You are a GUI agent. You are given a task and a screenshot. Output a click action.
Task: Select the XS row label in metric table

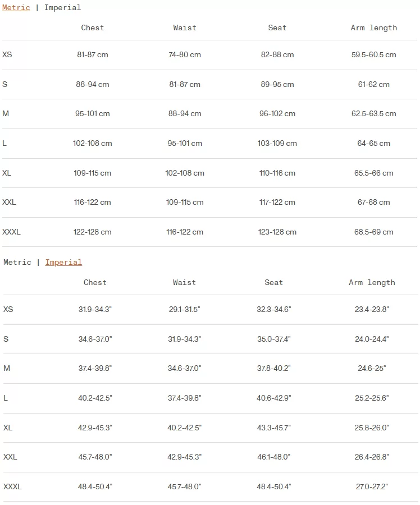pos(7,54)
